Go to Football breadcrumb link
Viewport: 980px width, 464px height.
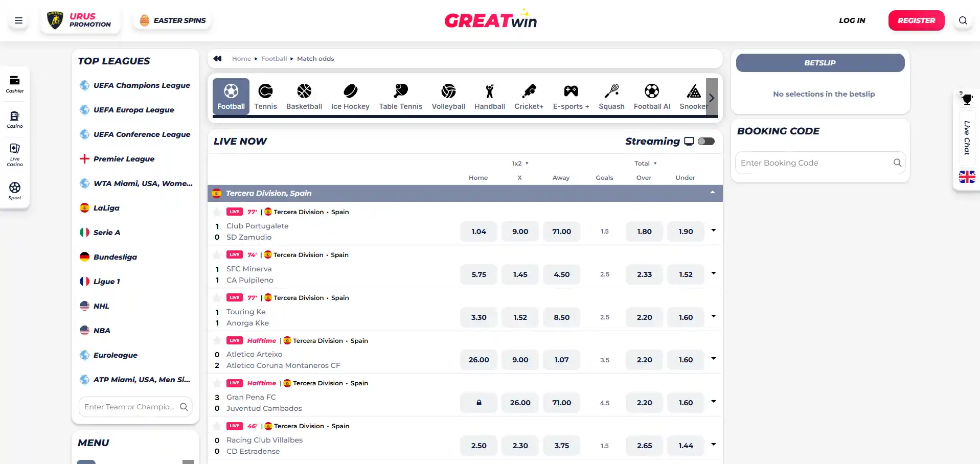coord(274,59)
